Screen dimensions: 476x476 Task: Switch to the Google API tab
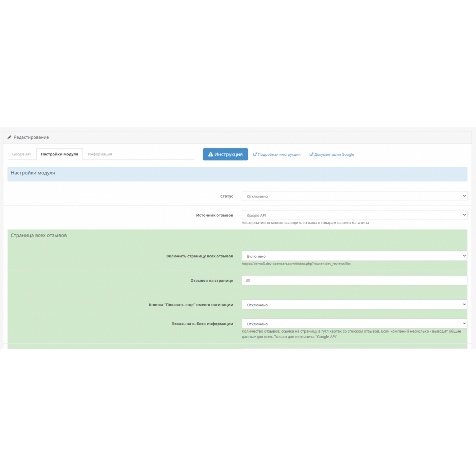(x=22, y=154)
